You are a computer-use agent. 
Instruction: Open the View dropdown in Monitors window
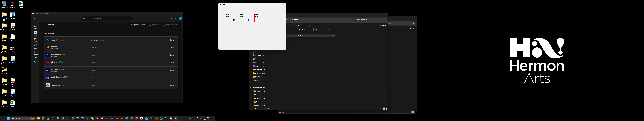(307, 25)
